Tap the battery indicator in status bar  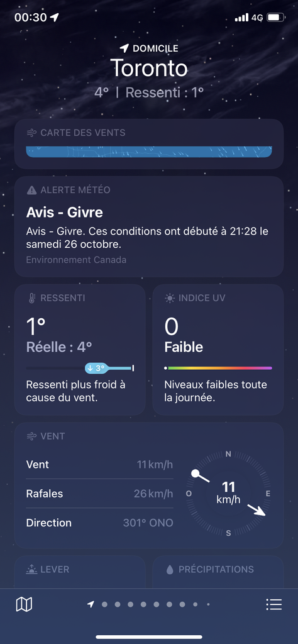tap(275, 17)
